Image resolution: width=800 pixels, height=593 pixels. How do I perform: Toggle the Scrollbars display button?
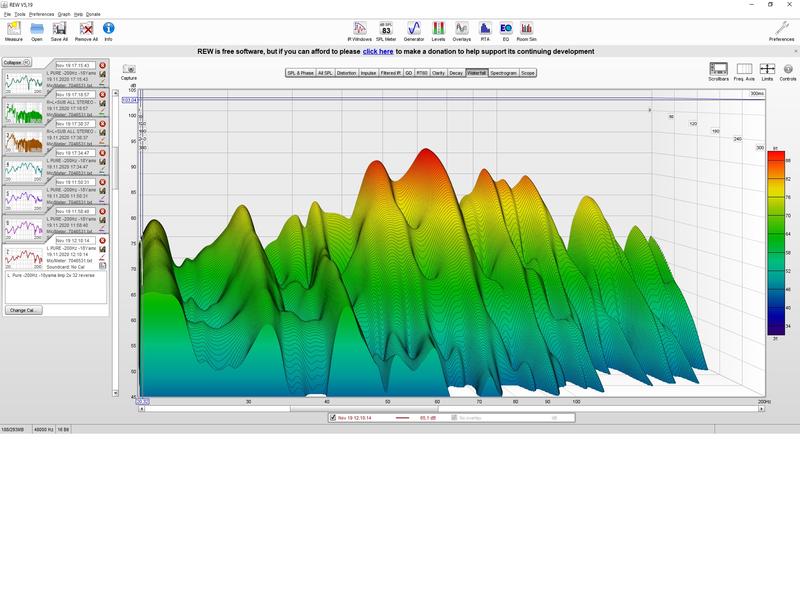click(718, 70)
